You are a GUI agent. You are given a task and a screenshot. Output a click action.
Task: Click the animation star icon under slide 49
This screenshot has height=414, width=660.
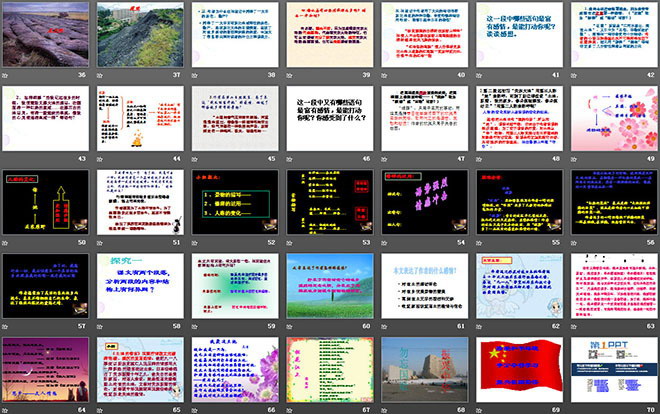(574, 159)
